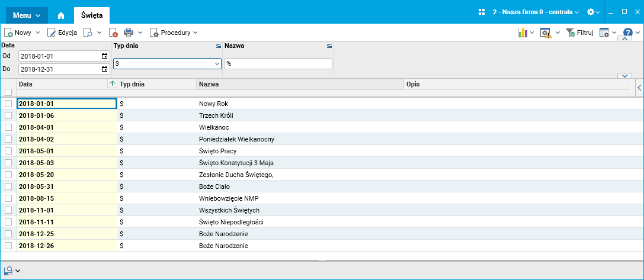This screenshot has width=644, height=280.
Task: Select the date cell 2018-08-15
Action: coord(66,198)
